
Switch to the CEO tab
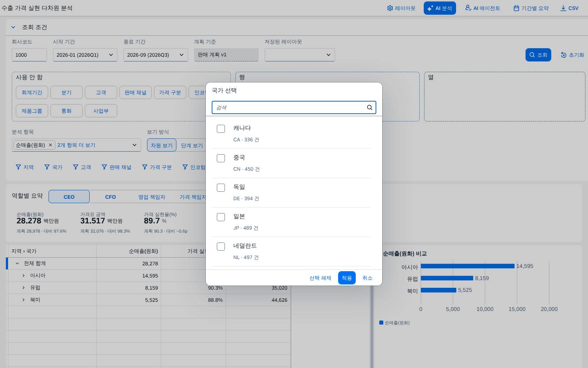[69, 197]
